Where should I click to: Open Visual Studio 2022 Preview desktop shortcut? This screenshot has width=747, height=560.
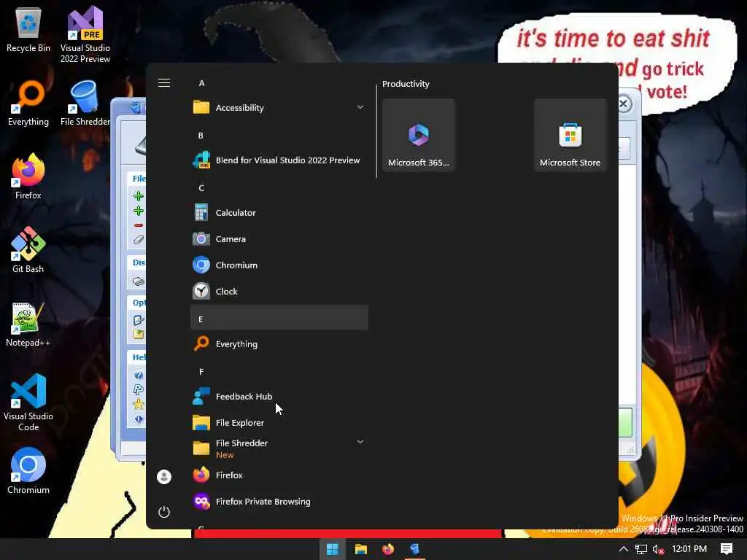tap(85, 35)
